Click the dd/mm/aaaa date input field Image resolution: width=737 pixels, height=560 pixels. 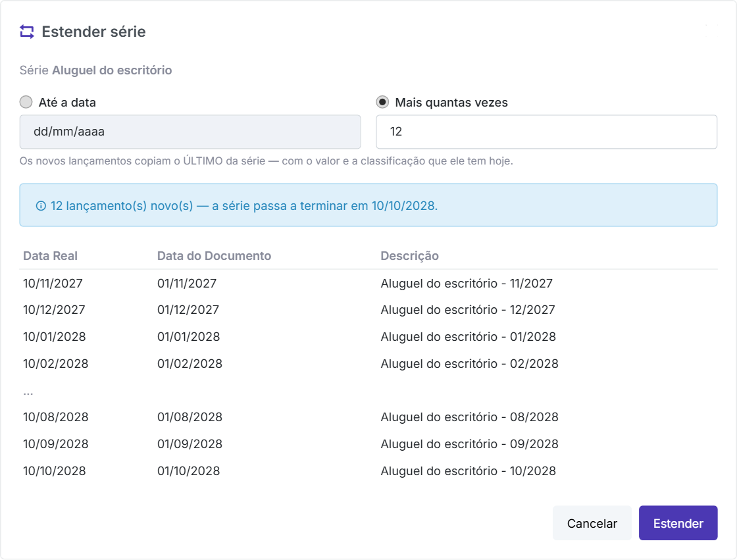tap(190, 132)
